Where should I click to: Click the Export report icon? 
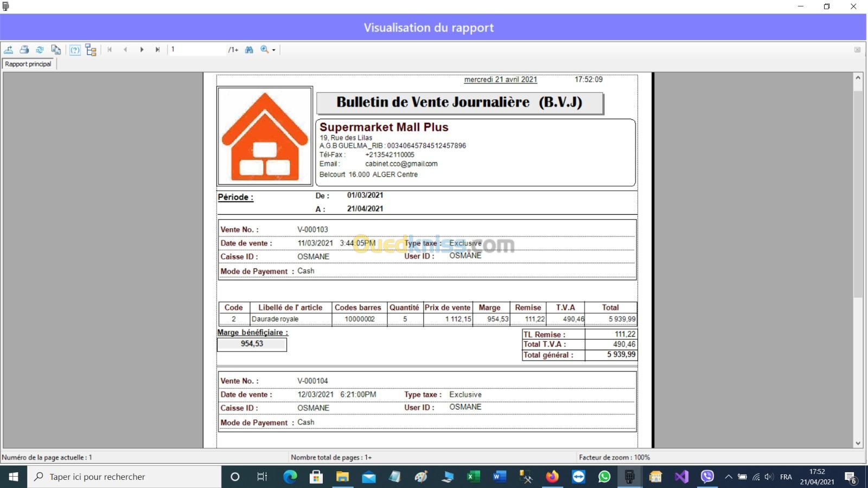pos(9,50)
